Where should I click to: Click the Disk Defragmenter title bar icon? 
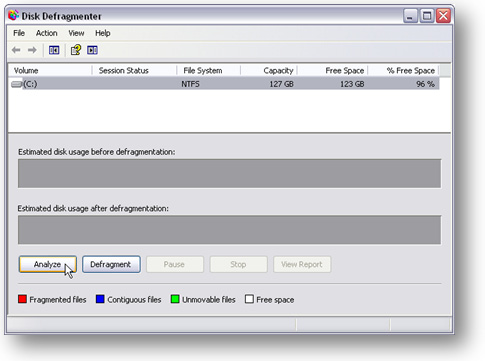(13, 15)
